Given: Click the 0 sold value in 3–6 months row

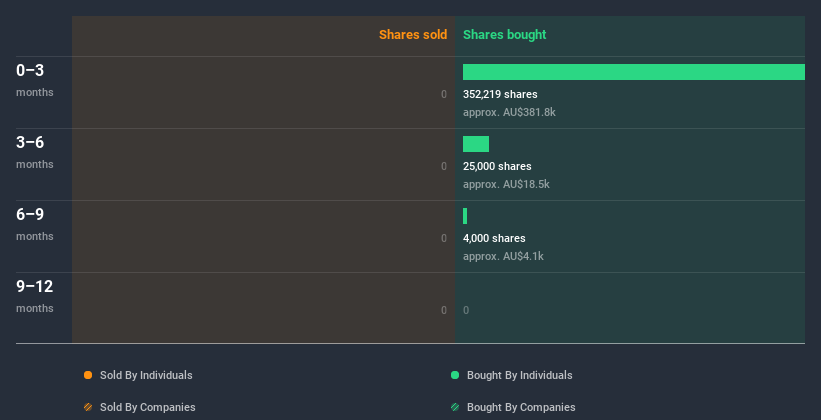Looking at the screenshot, I should click(x=444, y=166).
